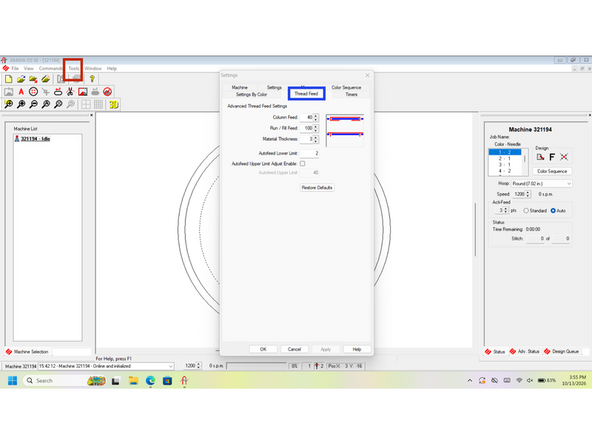Enable Autofeed Upper Limit Adjust checkbox

(x=302, y=163)
